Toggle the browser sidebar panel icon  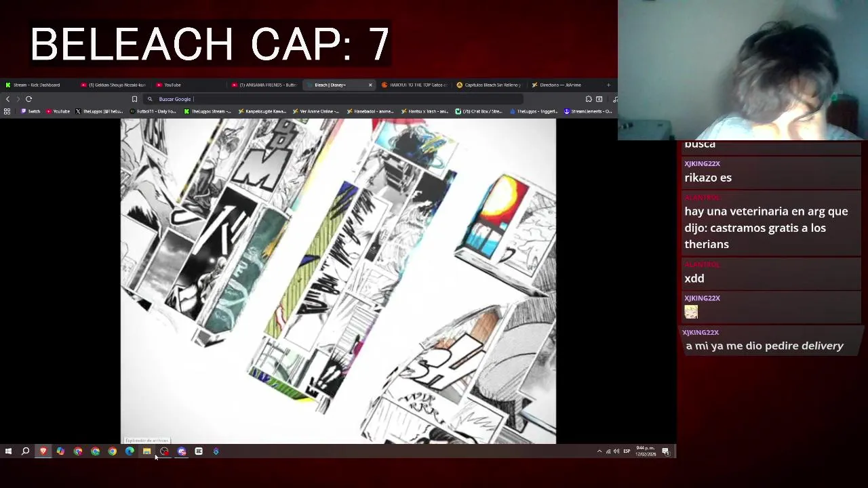point(599,99)
